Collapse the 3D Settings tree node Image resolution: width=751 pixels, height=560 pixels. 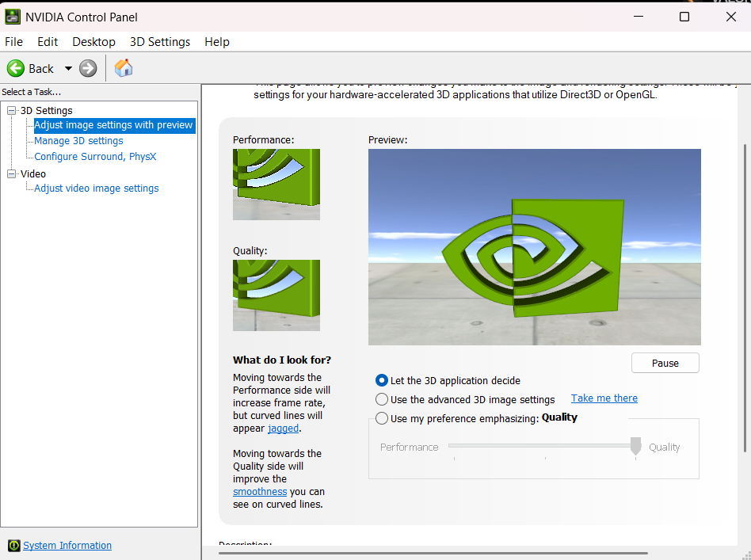[x=12, y=111]
